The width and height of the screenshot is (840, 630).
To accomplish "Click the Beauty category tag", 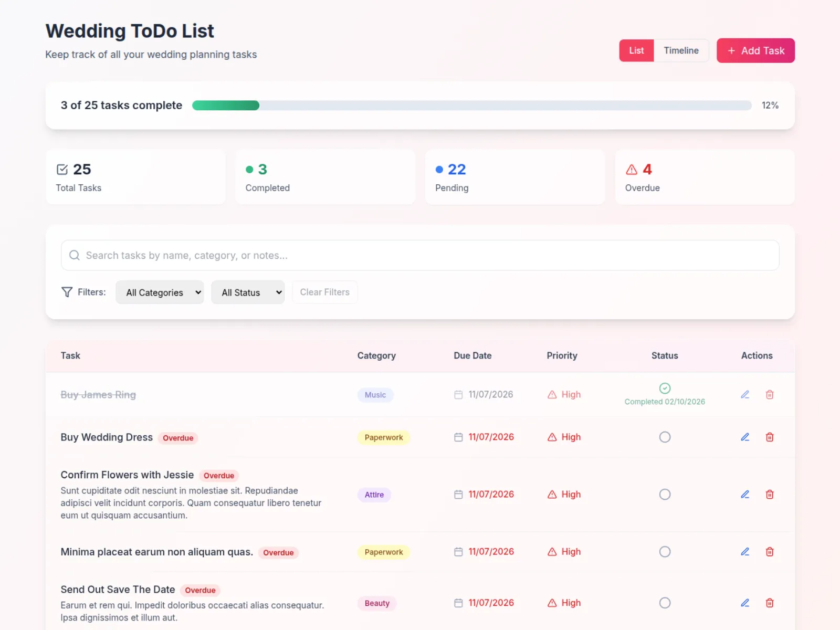I will (377, 603).
